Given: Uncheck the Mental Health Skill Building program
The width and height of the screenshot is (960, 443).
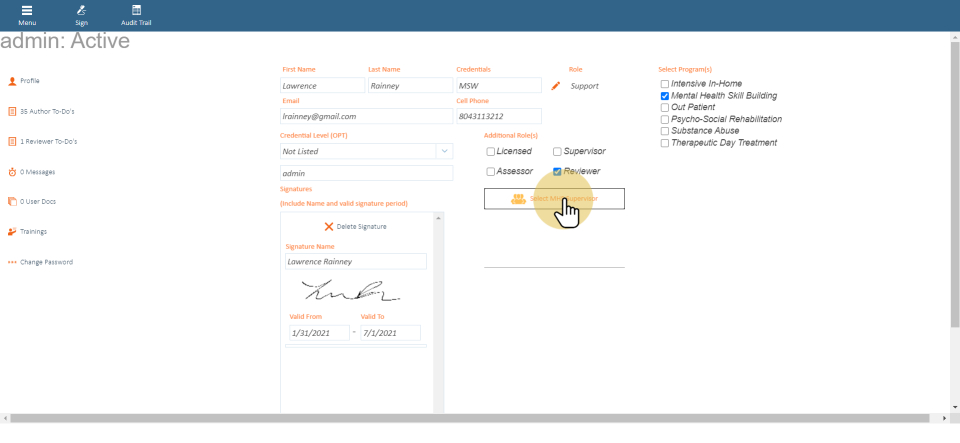Looking at the screenshot, I should (665, 96).
